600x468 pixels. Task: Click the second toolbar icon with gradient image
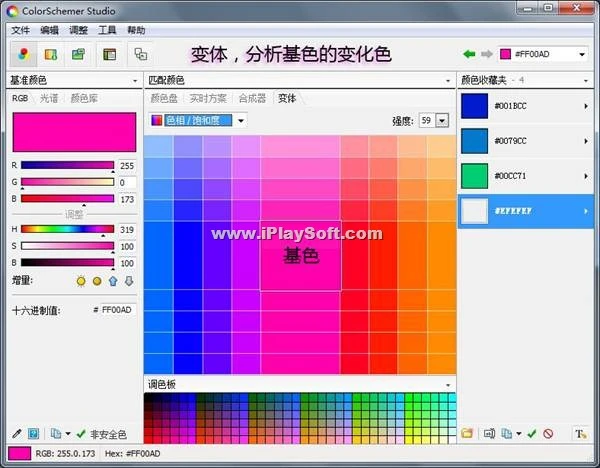pyautogui.click(x=51, y=54)
